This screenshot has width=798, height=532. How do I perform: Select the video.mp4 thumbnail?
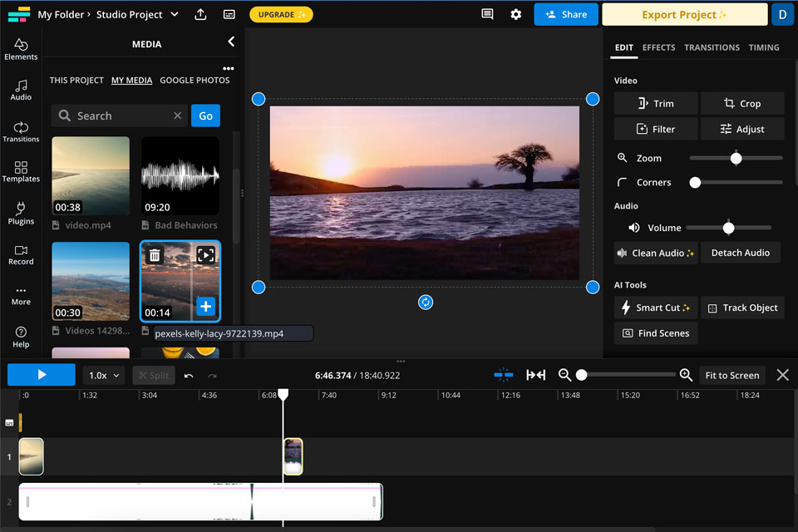click(91, 175)
